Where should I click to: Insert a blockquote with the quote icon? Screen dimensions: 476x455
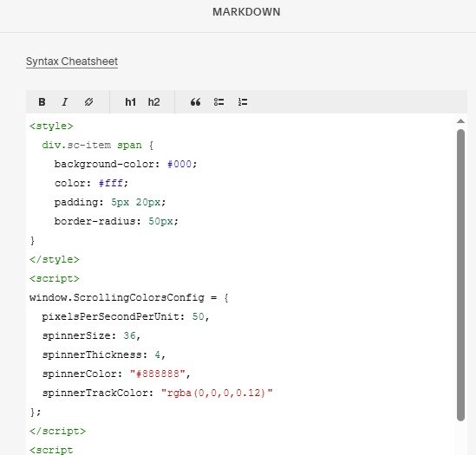click(x=195, y=102)
